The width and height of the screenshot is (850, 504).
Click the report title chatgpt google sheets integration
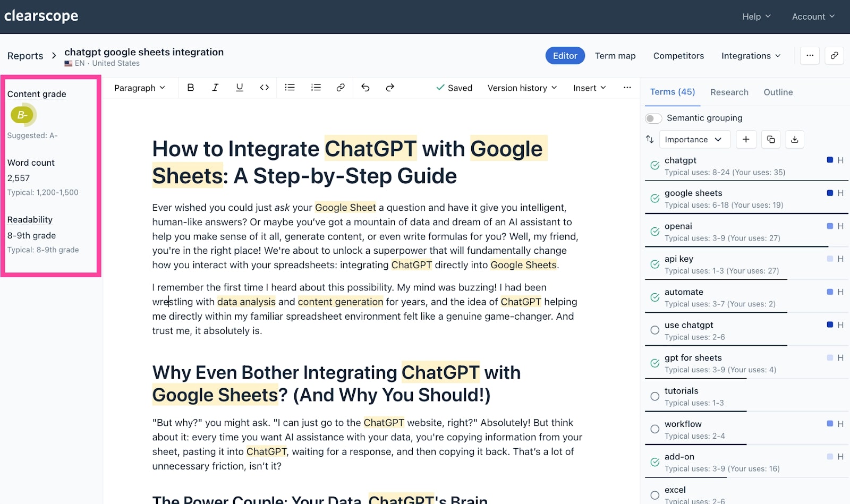pyautogui.click(x=144, y=52)
